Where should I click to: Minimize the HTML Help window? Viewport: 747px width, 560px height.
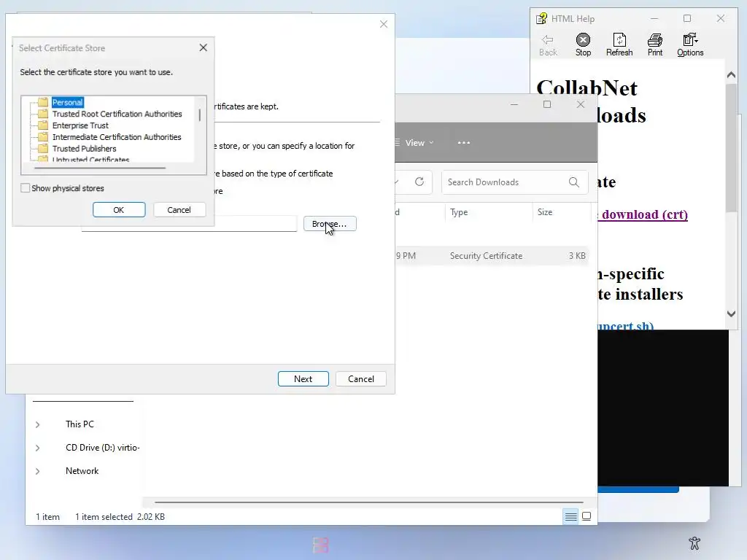(x=654, y=18)
